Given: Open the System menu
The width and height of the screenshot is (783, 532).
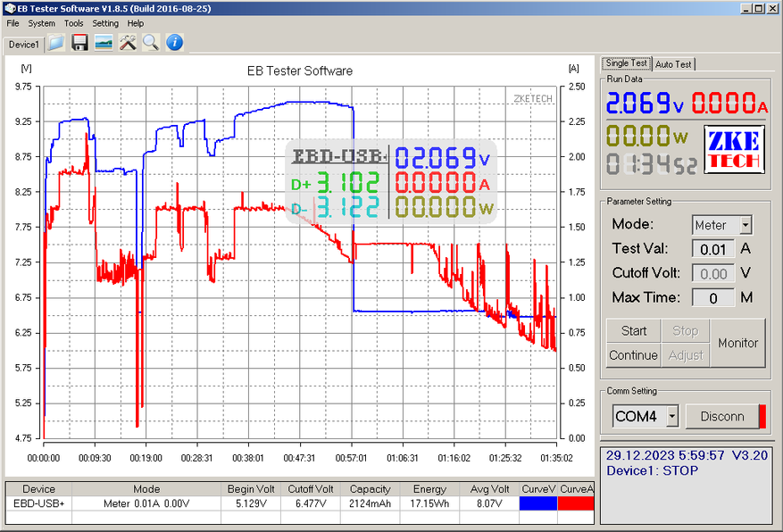Looking at the screenshot, I should coord(41,23).
